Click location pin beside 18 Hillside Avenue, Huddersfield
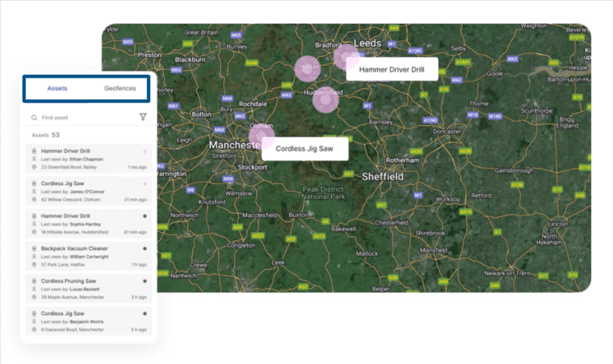Image resolution: width=613 pixels, height=364 pixels. point(34,232)
